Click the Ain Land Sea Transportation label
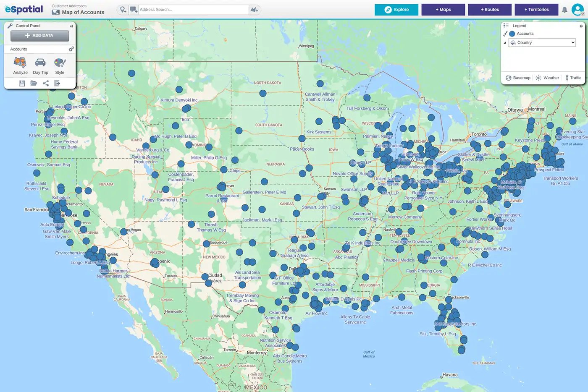The height and width of the screenshot is (392, 588). [x=247, y=275]
